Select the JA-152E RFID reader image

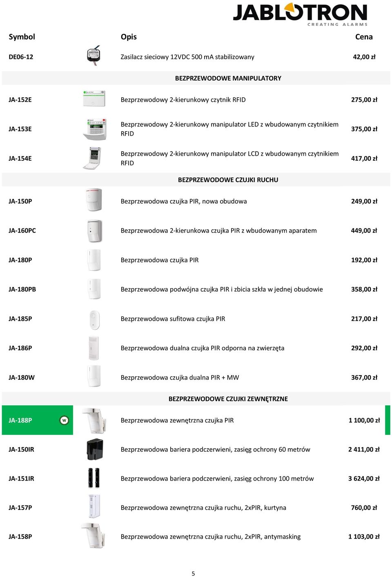(94, 99)
